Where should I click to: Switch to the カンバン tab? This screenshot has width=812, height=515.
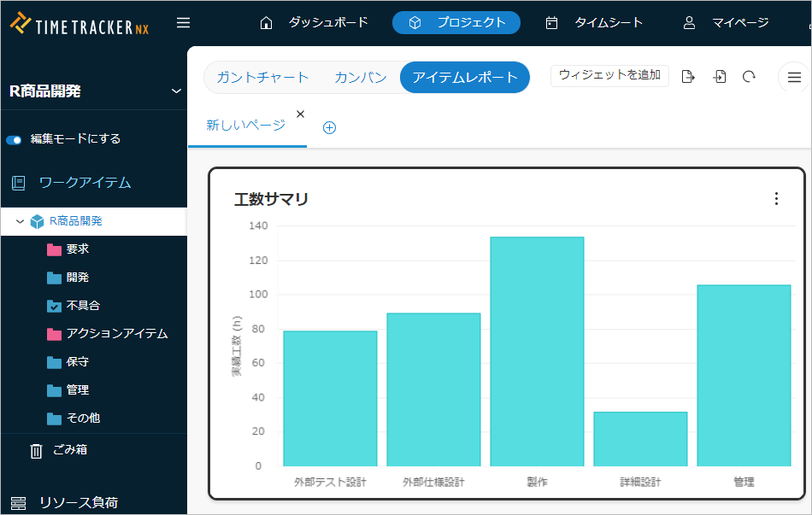pyautogui.click(x=360, y=78)
